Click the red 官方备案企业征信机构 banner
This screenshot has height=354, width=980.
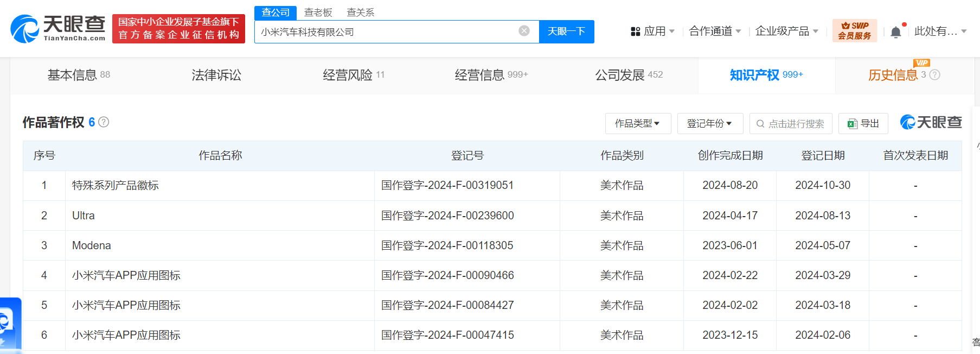click(179, 29)
